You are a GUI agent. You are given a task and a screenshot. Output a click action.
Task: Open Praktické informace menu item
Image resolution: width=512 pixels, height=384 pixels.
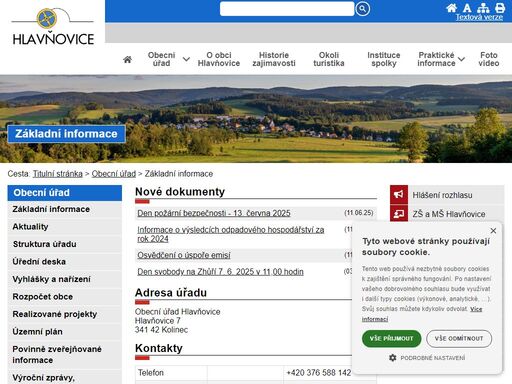[436, 59]
